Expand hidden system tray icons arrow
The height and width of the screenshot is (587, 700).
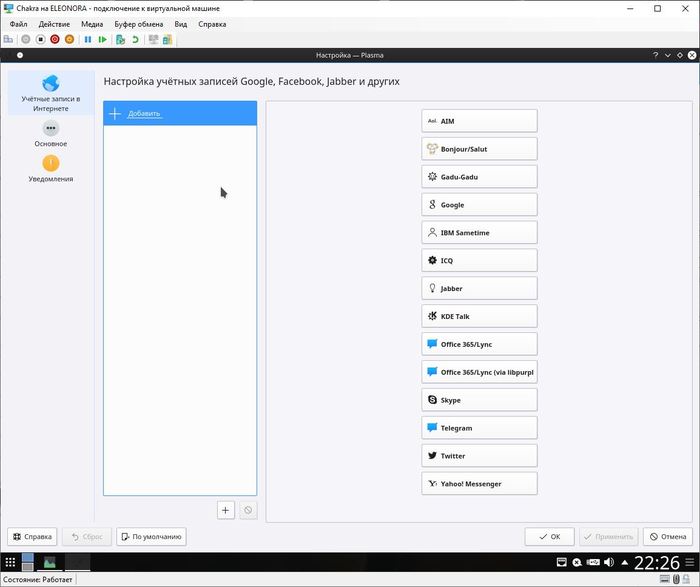624,563
